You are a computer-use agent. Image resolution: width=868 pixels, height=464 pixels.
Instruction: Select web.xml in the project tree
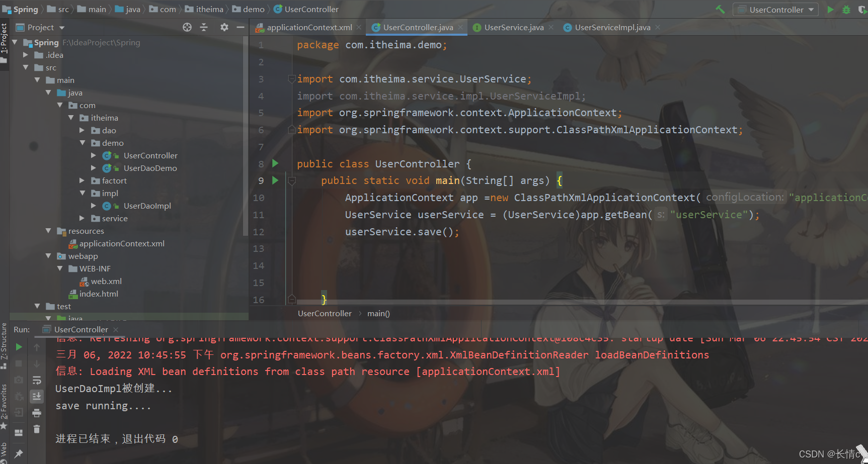tap(106, 281)
